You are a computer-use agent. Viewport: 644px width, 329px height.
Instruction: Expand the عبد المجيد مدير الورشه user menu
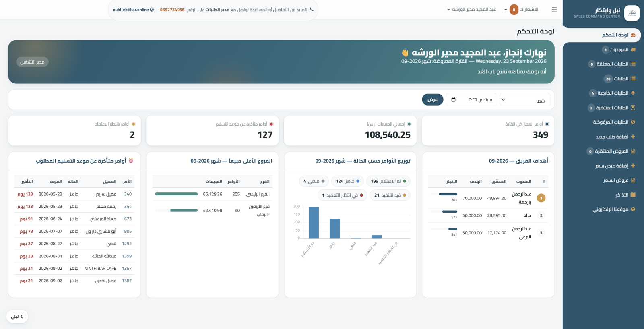pyautogui.click(x=471, y=10)
